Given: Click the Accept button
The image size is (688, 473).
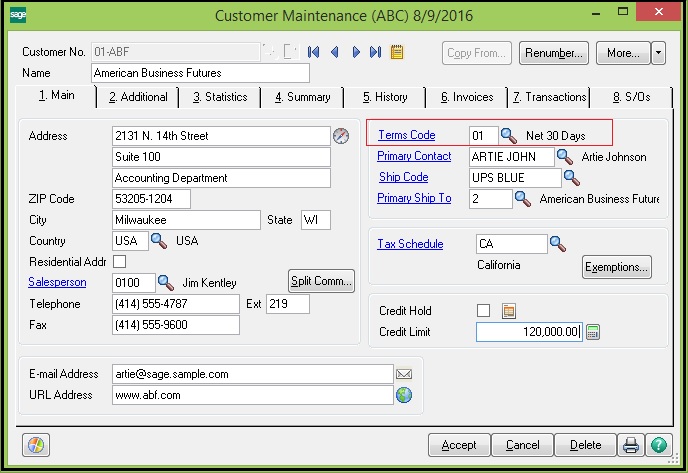Looking at the screenshot, I should tap(459, 445).
